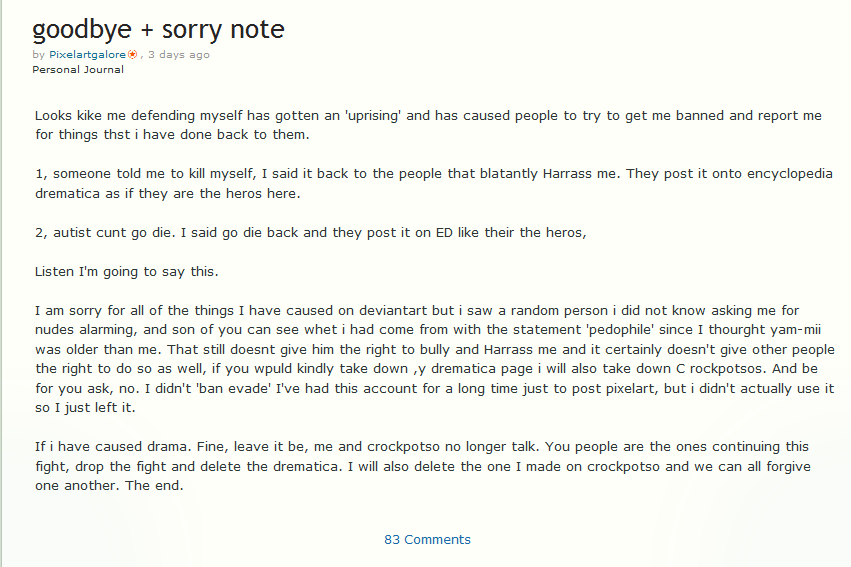Click the paragraph starting 'Looks kike me defending'
The image size is (851, 567).
(x=428, y=125)
